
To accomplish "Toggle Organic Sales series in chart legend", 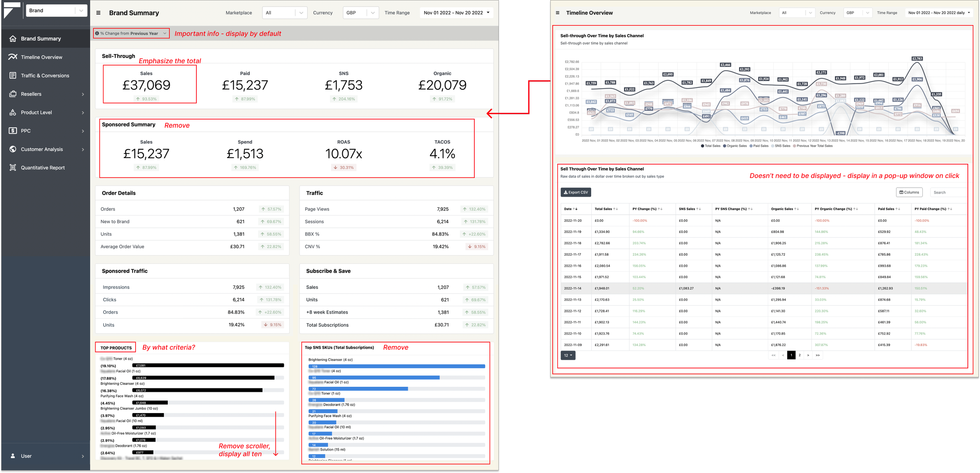I will click(x=735, y=146).
